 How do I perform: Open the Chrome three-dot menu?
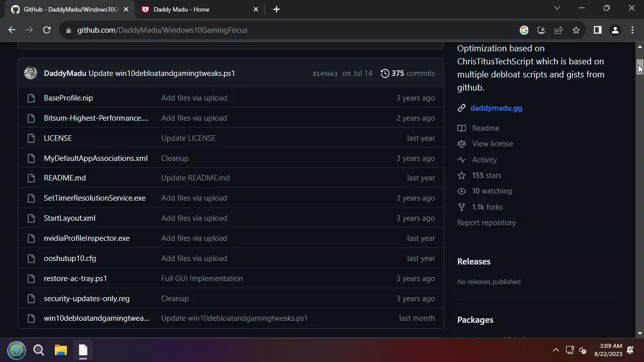coord(632,30)
